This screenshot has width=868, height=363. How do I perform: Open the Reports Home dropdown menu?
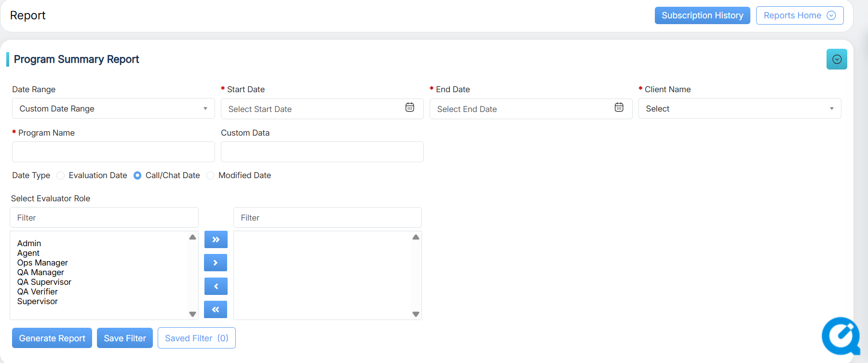[x=799, y=15]
